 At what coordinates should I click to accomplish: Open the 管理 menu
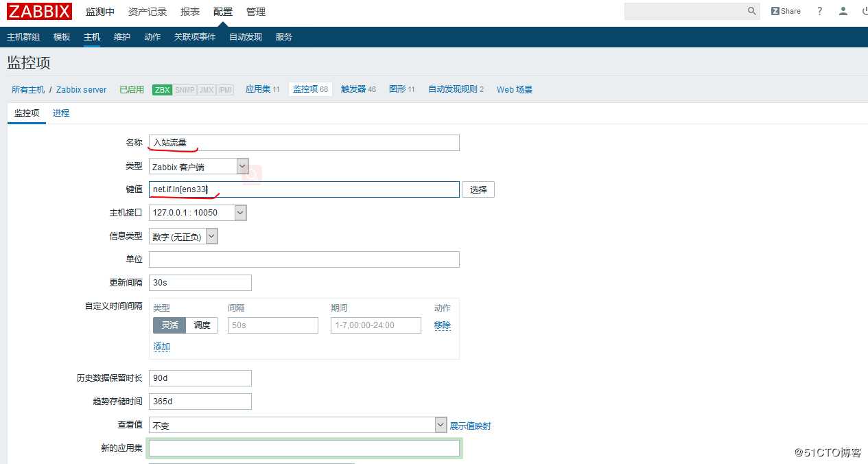pyautogui.click(x=256, y=12)
